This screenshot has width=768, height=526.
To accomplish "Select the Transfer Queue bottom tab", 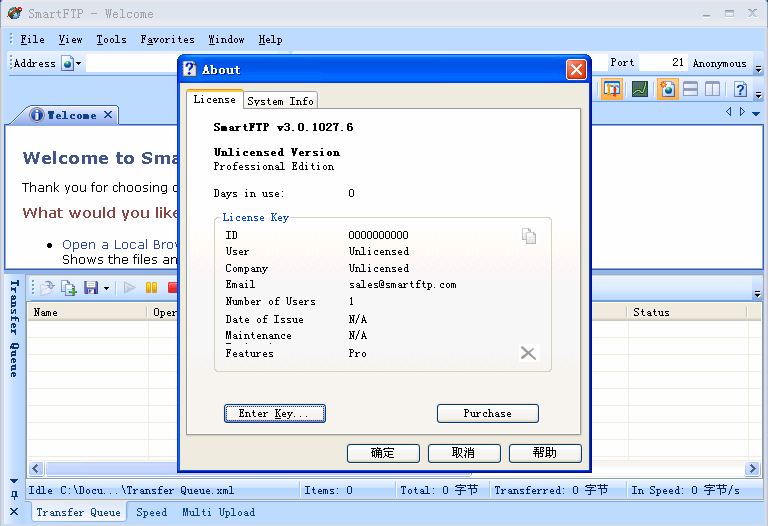I will pyautogui.click(x=78, y=512).
